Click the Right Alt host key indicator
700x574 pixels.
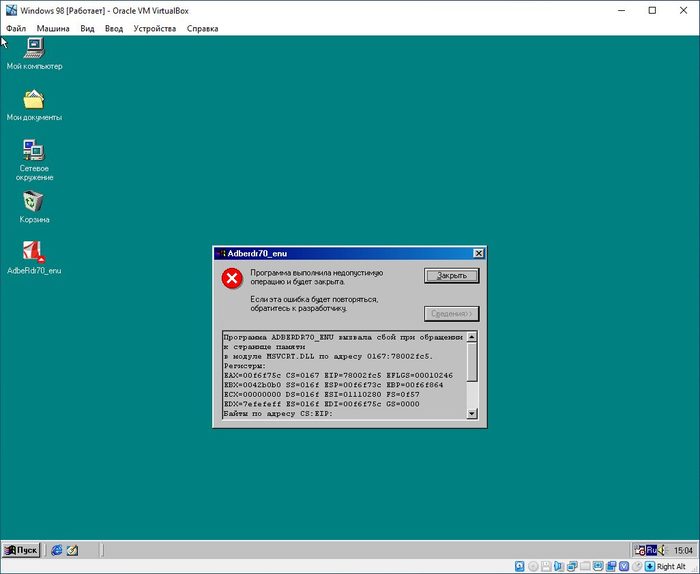671,566
